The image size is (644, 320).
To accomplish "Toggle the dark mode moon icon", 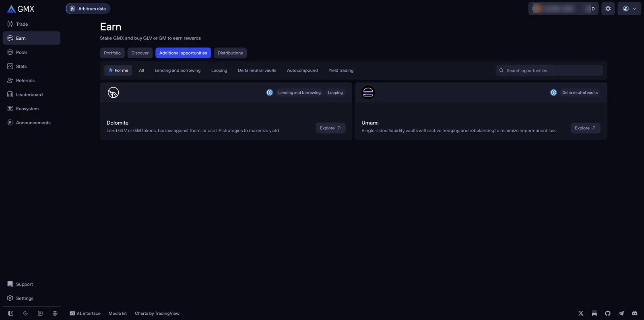I will pos(25,313).
